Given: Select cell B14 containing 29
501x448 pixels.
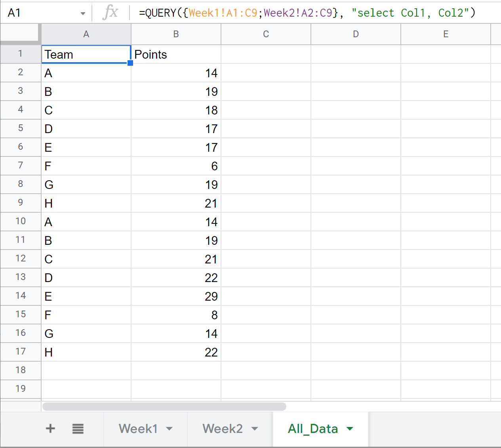Looking at the screenshot, I should click(x=176, y=296).
